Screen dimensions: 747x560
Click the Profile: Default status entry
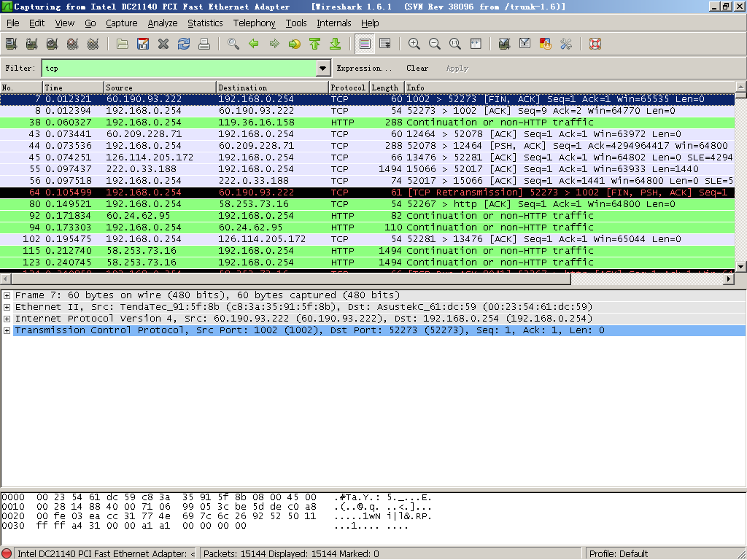click(619, 554)
